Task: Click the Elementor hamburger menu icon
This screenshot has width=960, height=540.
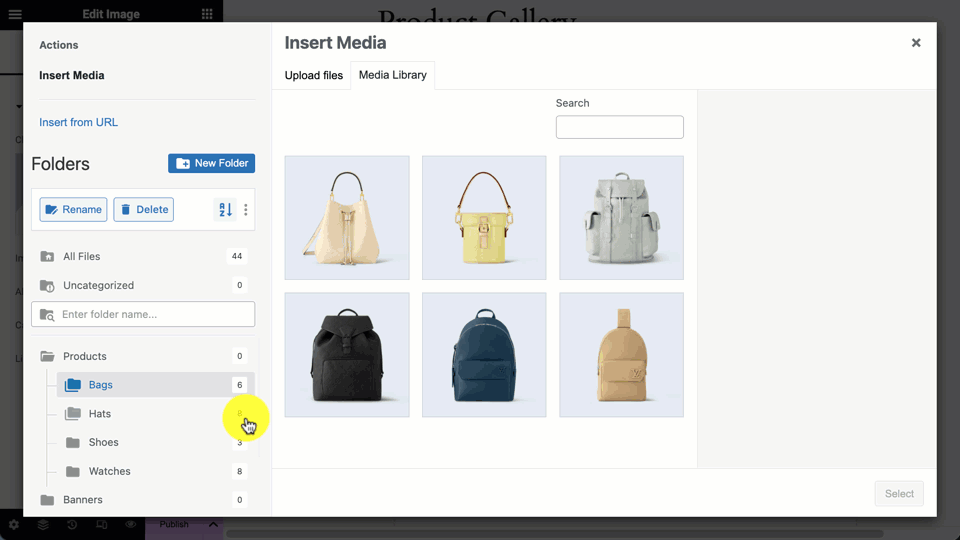Action: 15,14
